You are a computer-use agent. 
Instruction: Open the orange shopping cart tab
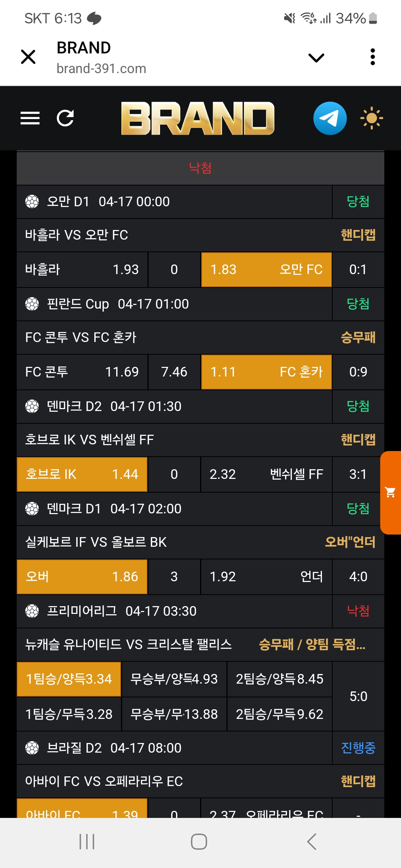pyautogui.click(x=391, y=493)
